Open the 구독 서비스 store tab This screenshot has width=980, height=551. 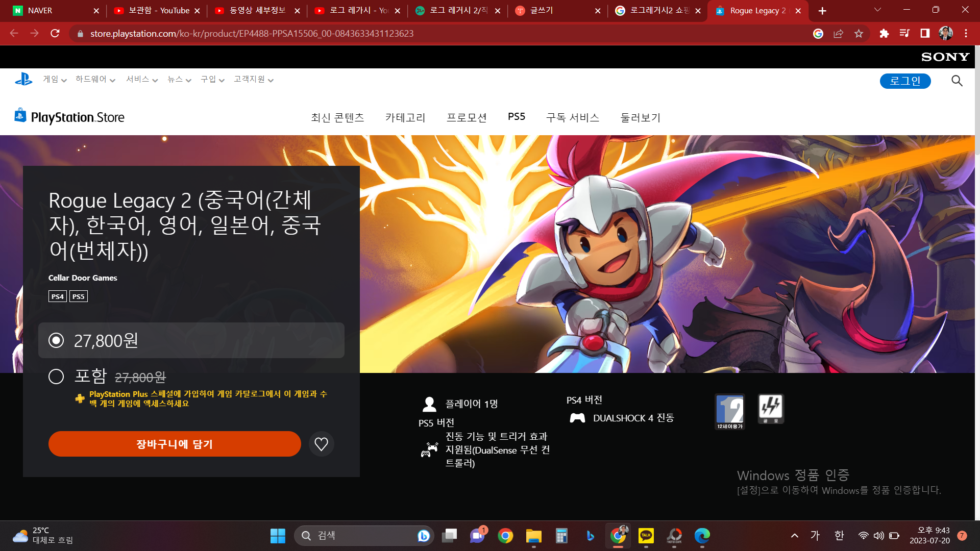tap(573, 118)
